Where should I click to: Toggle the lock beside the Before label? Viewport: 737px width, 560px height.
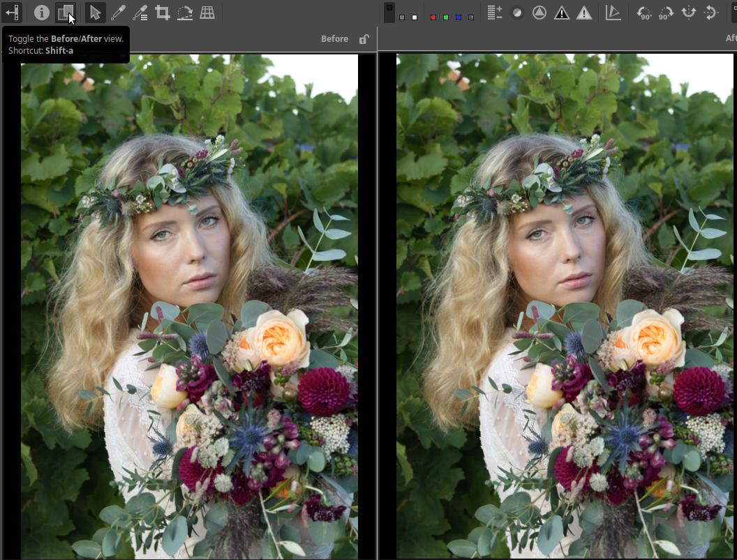click(364, 39)
